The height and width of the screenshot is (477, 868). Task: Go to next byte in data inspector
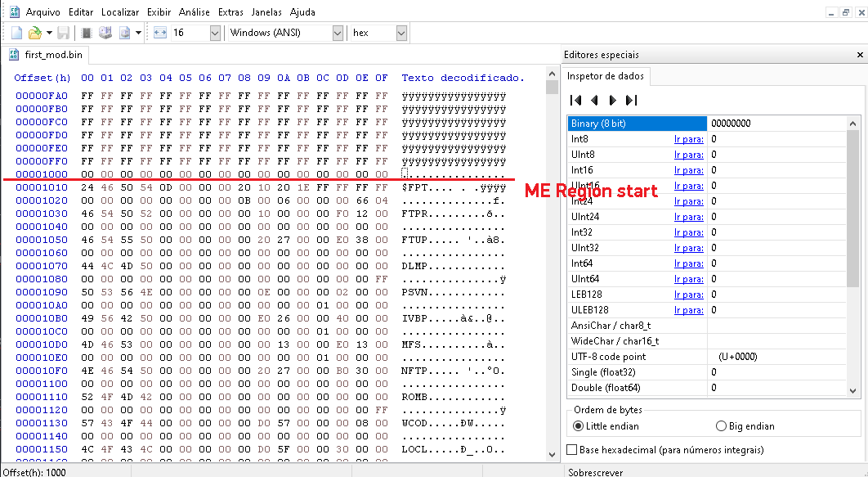pos(612,100)
